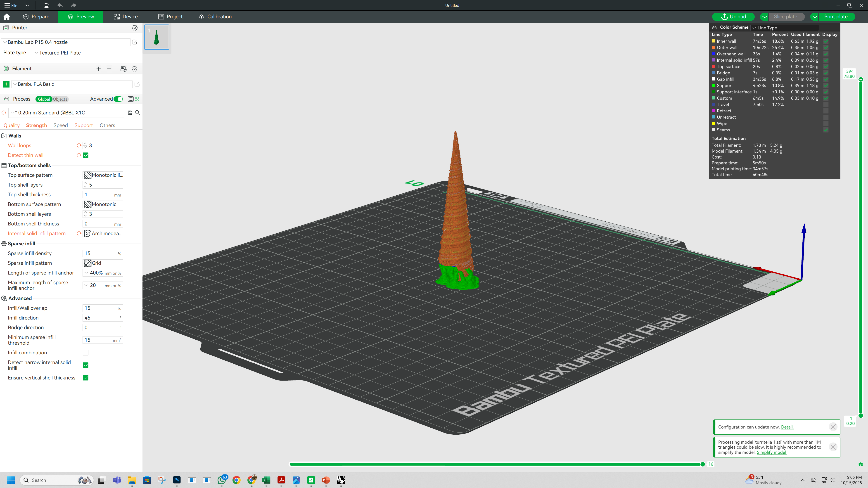Open printer settings gear icon
The height and width of the screenshot is (488, 868).
(134, 28)
